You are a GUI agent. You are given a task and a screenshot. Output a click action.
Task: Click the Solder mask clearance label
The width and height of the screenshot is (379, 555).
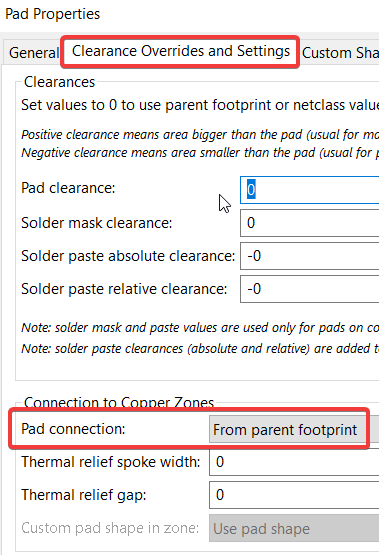(97, 223)
